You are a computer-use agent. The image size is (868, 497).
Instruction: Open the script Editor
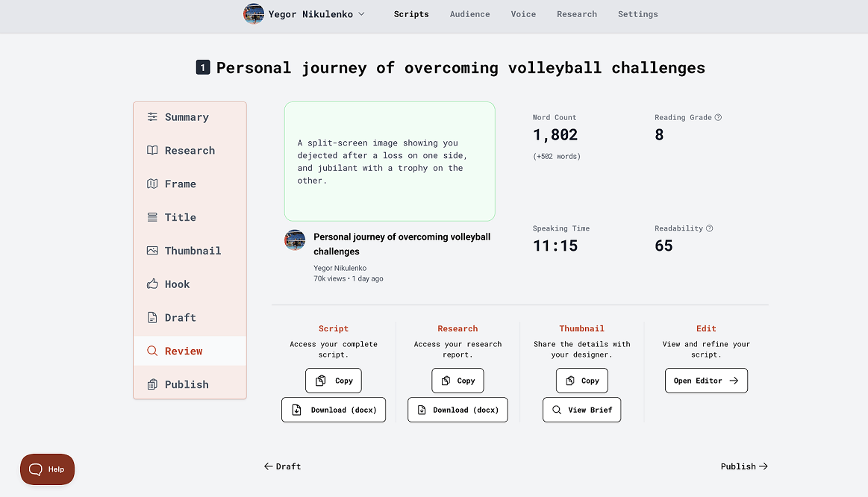coord(705,381)
